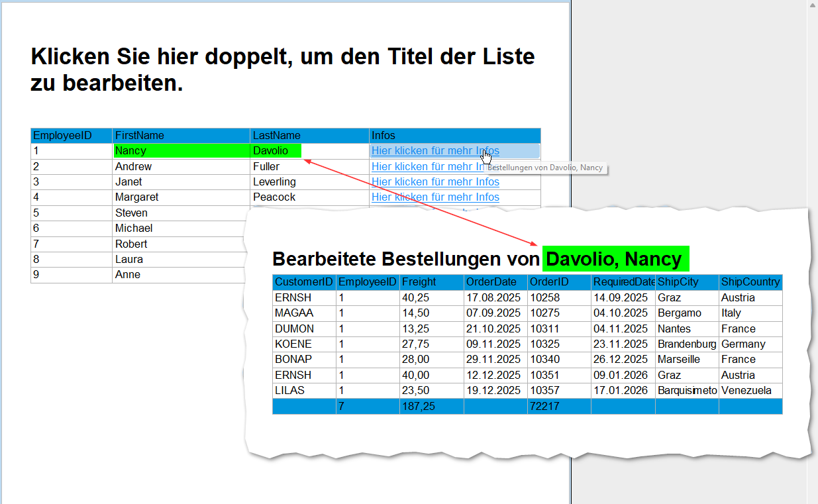Click the 'Fuller' last name cell
The width and height of the screenshot is (818, 504).
coord(266,167)
